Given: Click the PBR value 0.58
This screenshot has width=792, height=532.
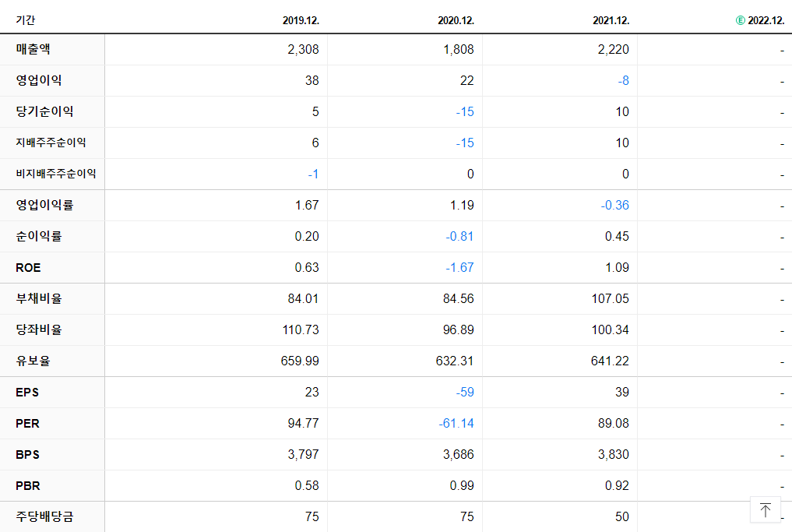Looking at the screenshot, I should point(307,486).
